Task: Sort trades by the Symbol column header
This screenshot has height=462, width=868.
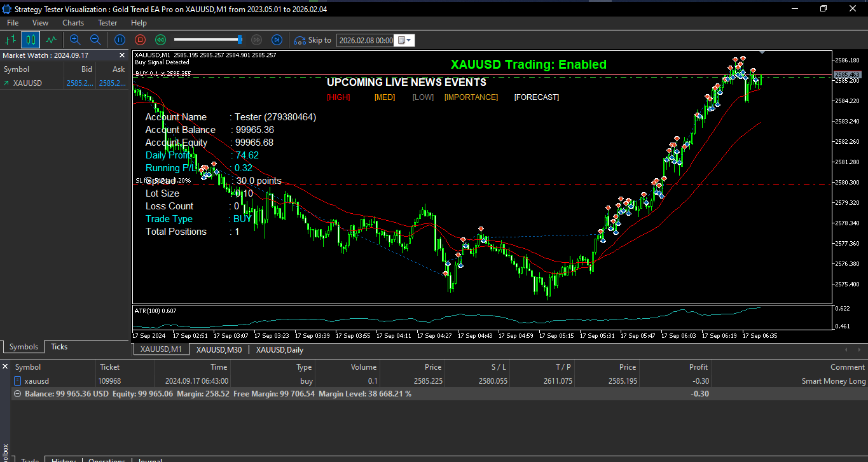Action: 28,367
